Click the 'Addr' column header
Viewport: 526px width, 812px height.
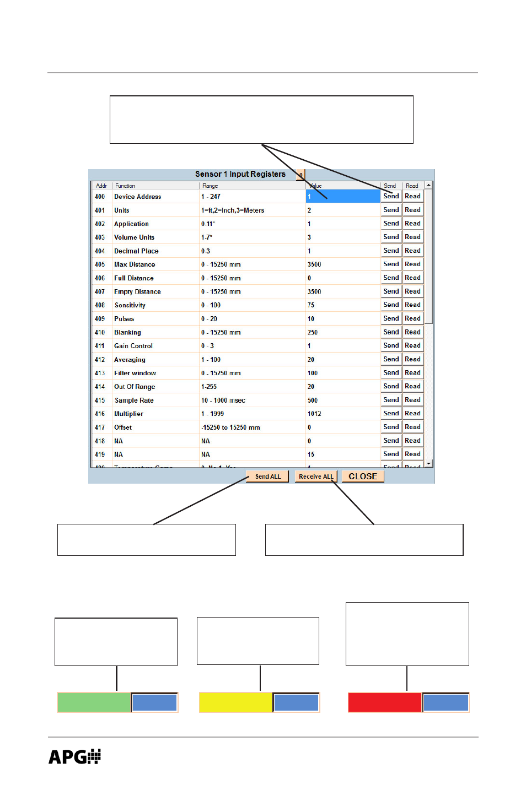point(101,186)
